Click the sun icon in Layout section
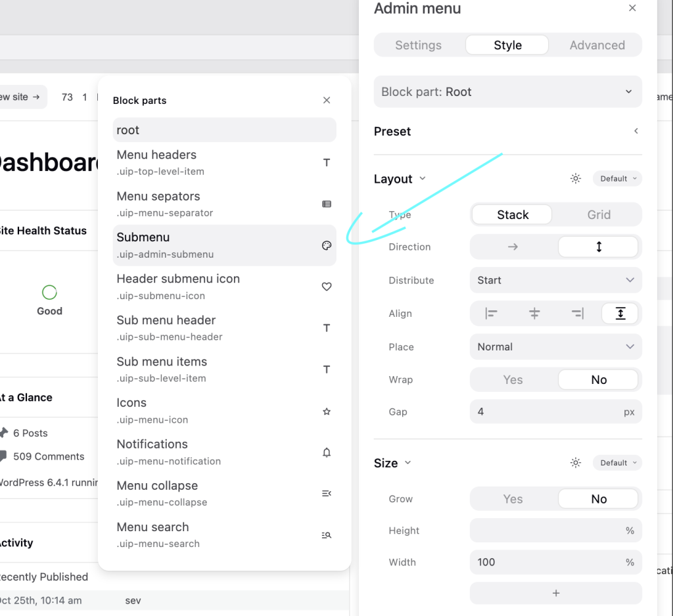Viewport: 673px width, 616px height. pos(576,179)
